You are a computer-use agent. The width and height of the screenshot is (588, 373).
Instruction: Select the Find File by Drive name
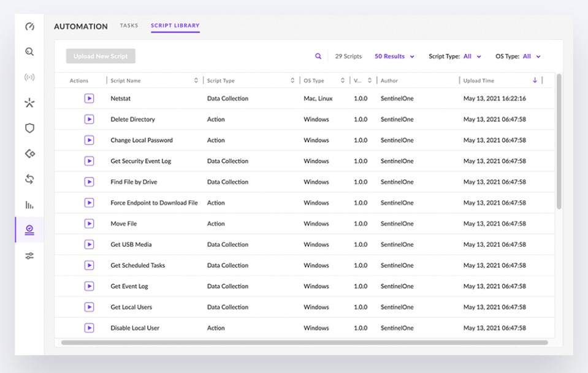point(134,182)
